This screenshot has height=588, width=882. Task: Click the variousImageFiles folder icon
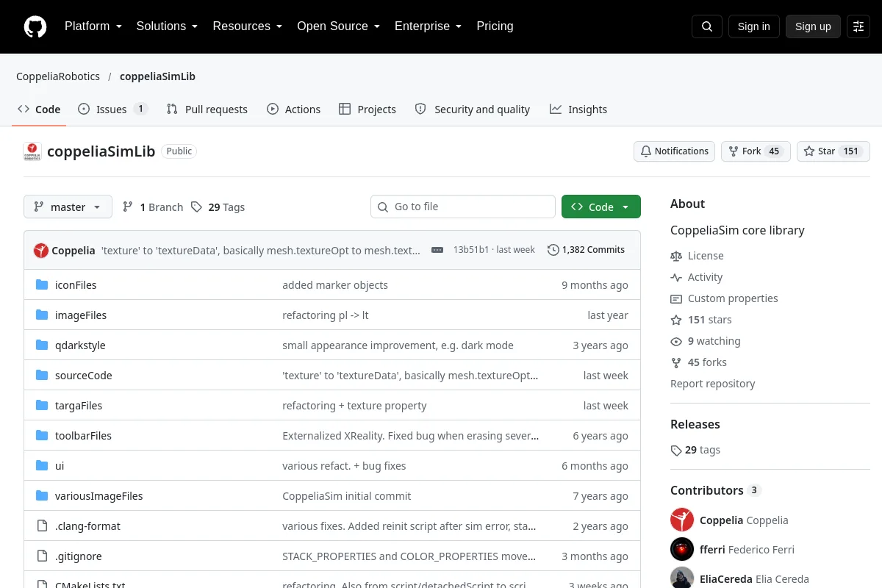[42, 496]
